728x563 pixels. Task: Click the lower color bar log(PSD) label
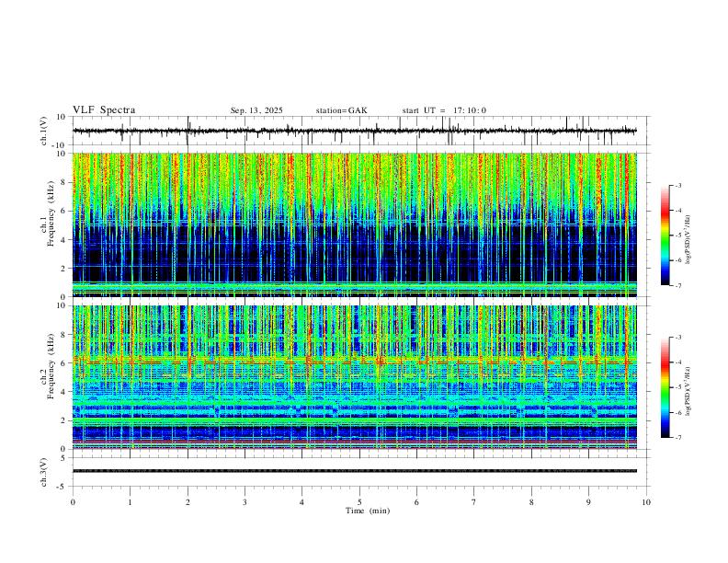(x=688, y=391)
